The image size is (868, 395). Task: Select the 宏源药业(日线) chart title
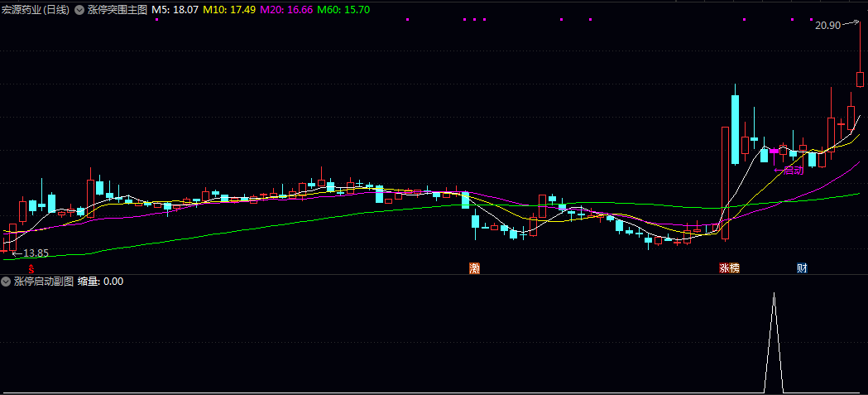[36, 10]
